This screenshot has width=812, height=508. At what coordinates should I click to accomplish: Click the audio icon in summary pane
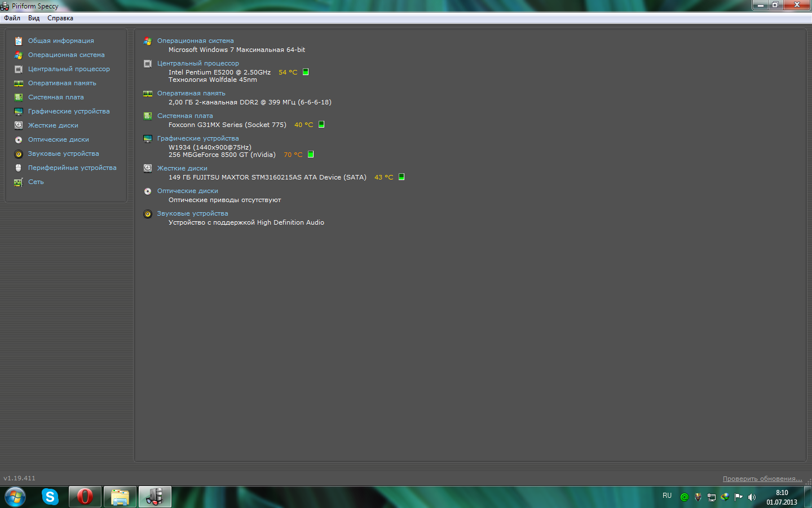[148, 214]
